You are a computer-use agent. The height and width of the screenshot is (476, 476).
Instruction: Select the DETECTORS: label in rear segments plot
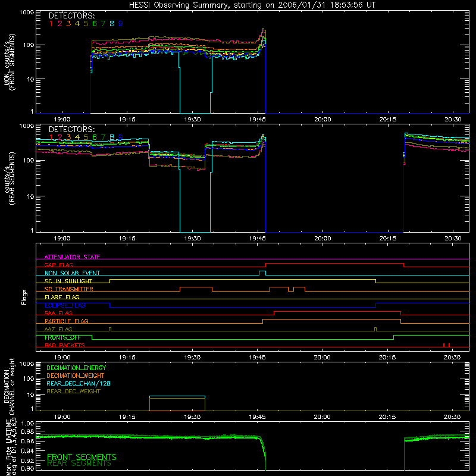click(x=71, y=129)
